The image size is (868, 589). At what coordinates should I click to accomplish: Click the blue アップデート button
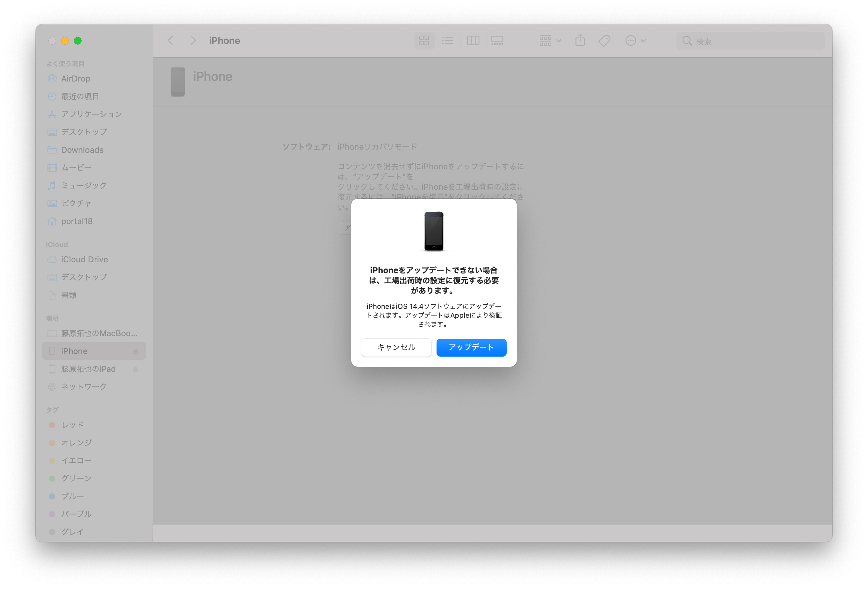(x=471, y=347)
